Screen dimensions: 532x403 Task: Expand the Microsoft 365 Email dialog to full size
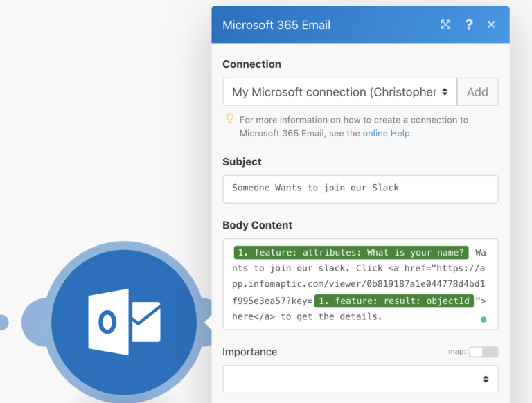[445, 24]
